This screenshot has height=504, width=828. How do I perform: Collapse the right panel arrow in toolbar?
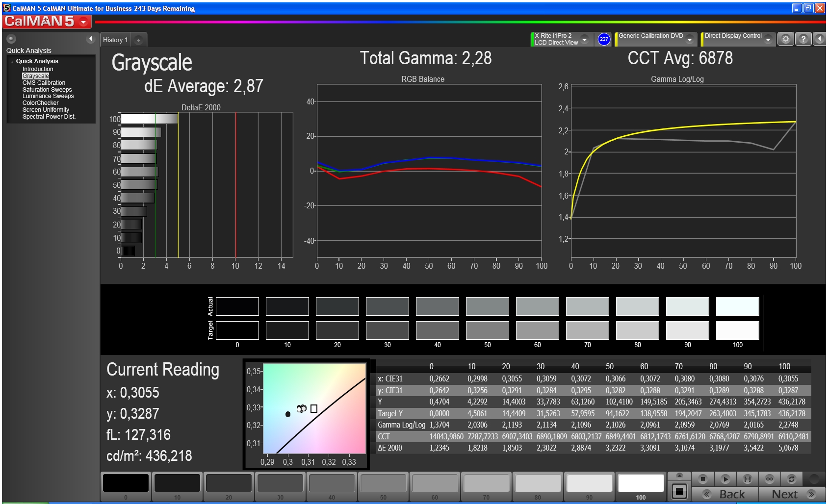coord(819,39)
